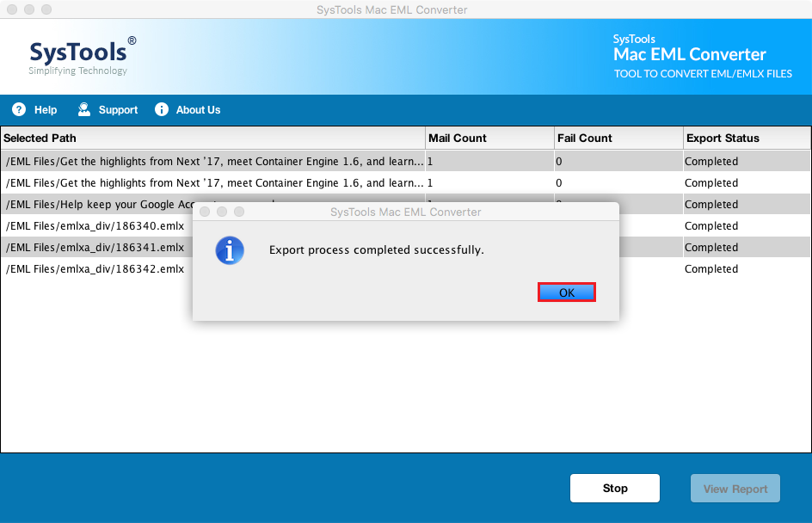Confirm the dialog with OK

click(567, 292)
